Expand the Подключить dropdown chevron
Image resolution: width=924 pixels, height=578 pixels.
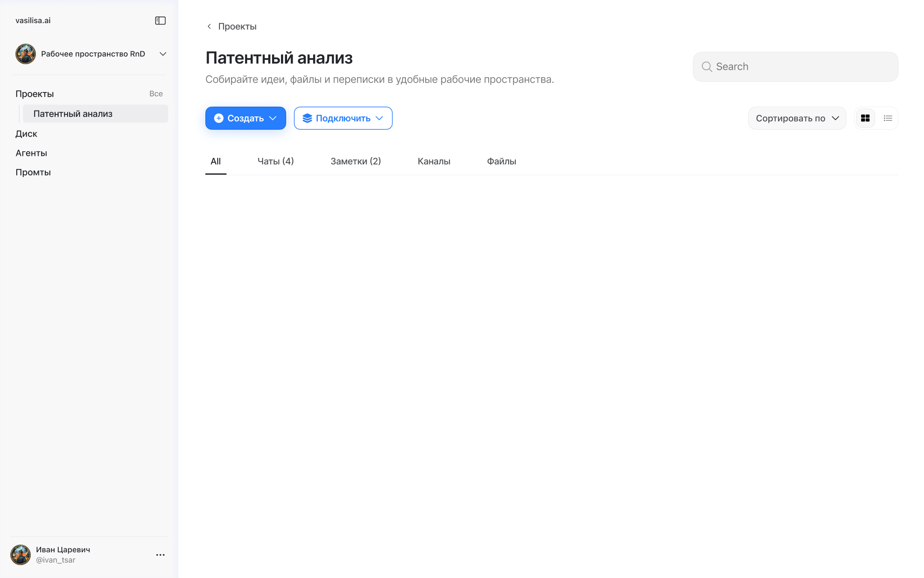379,118
